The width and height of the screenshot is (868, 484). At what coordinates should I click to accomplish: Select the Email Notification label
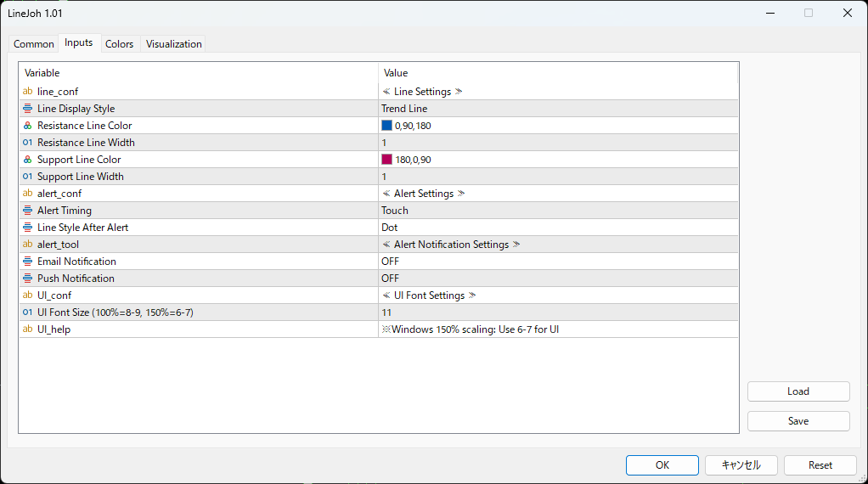[76, 261]
